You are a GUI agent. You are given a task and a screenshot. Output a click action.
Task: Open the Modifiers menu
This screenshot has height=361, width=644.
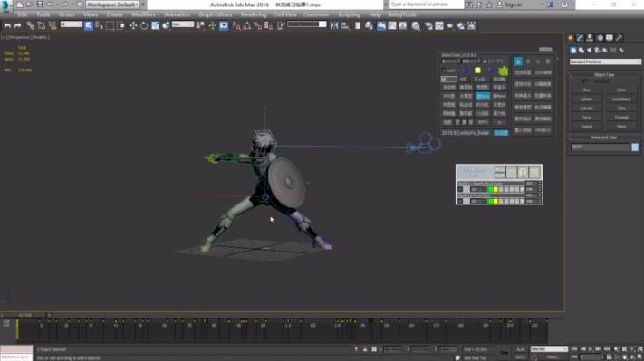(143, 14)
